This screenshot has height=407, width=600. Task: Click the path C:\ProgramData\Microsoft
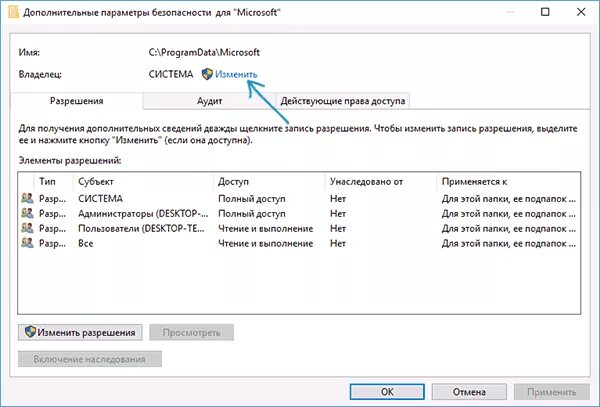pos(204,52)
